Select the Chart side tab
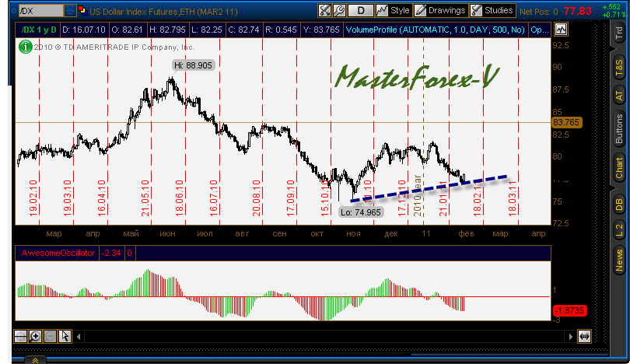 point(619,168)
